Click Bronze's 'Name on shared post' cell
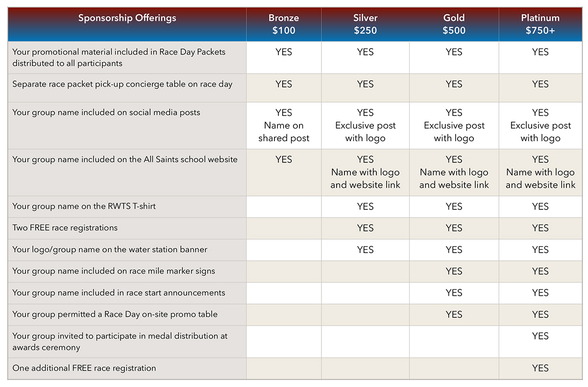Viewport: 588px width, 387px height. coord(284,126)
